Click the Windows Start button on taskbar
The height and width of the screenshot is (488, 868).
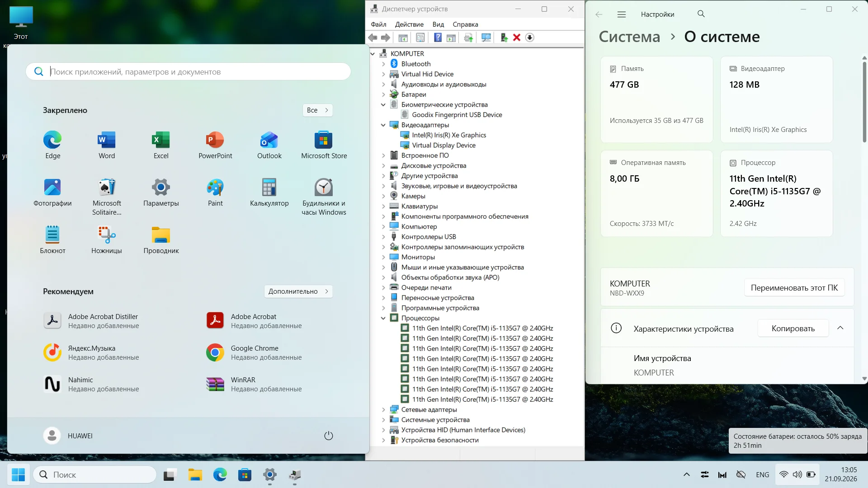pos(19,474)
